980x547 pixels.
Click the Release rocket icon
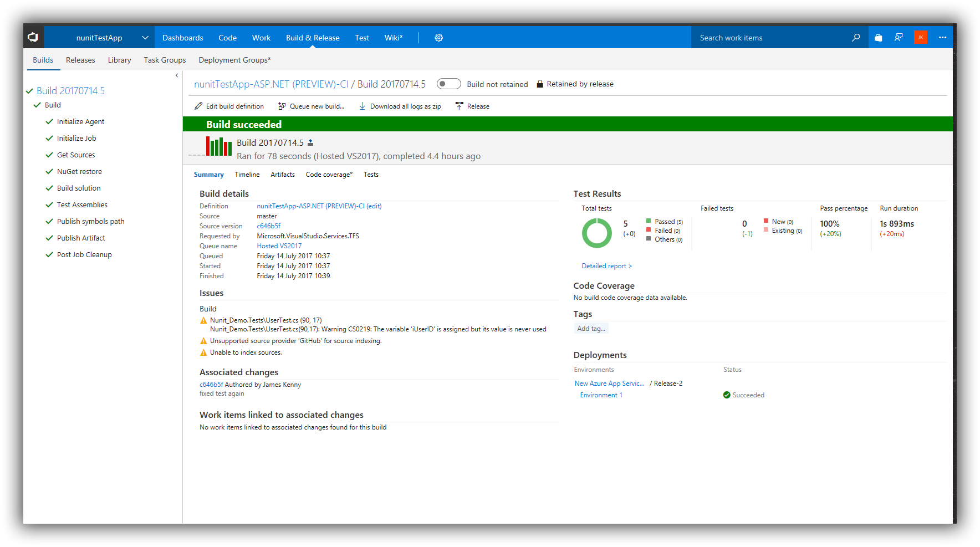click(x=459, y=106)
